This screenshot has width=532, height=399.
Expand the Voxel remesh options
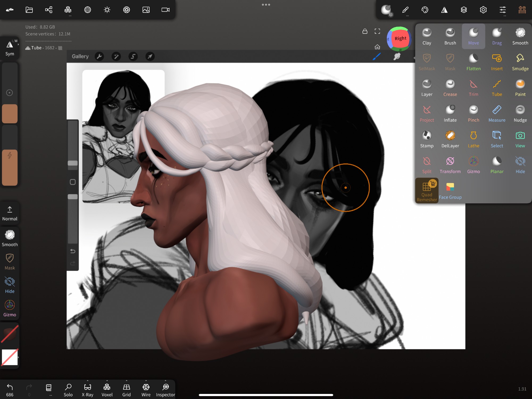pyautogui.click(x=107, y=381)
